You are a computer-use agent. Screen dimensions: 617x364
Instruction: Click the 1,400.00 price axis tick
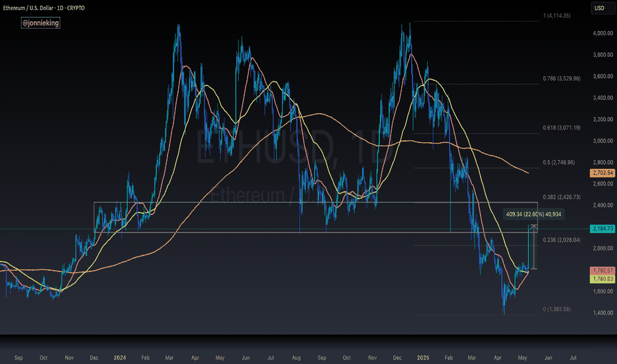603,313
